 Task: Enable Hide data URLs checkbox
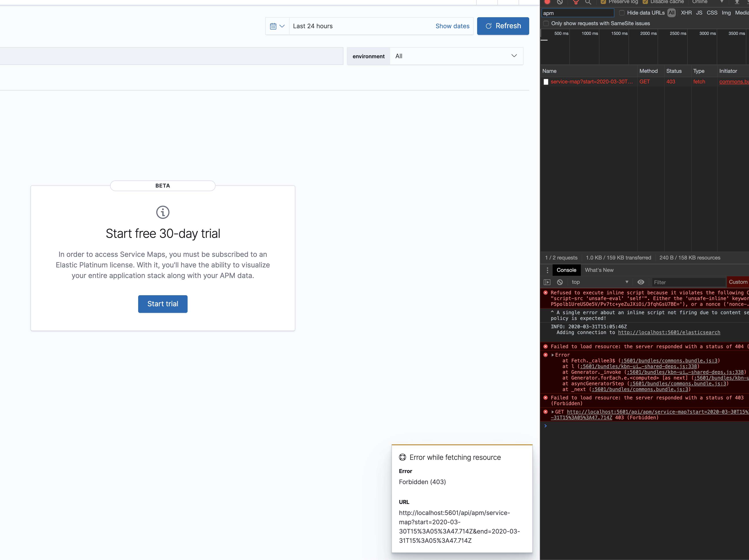click(x=622, y=13)
